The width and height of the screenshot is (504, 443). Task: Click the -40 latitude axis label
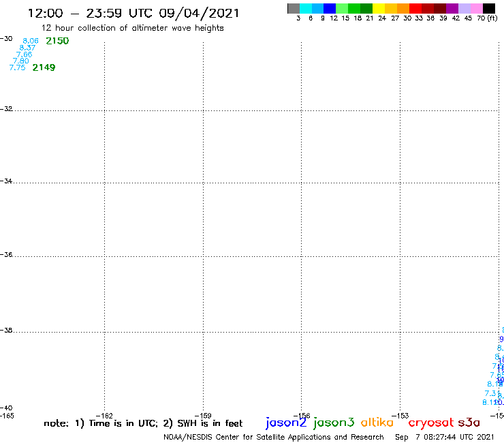pyautogui.click(x=6, y=408)
